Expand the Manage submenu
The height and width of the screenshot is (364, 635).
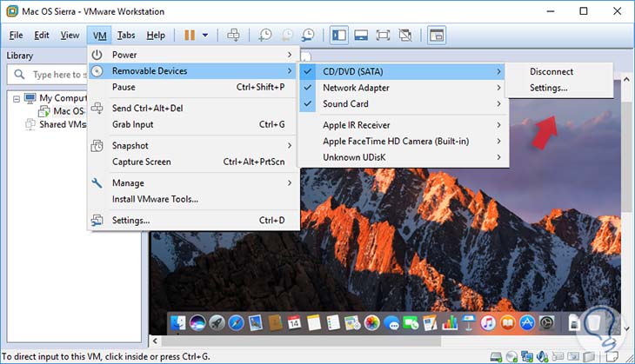coord(194,182)
